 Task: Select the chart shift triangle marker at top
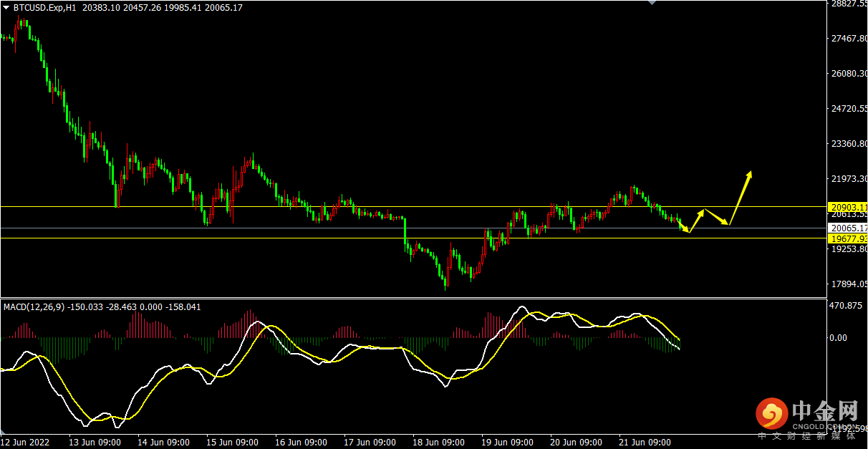coord(651,4)
